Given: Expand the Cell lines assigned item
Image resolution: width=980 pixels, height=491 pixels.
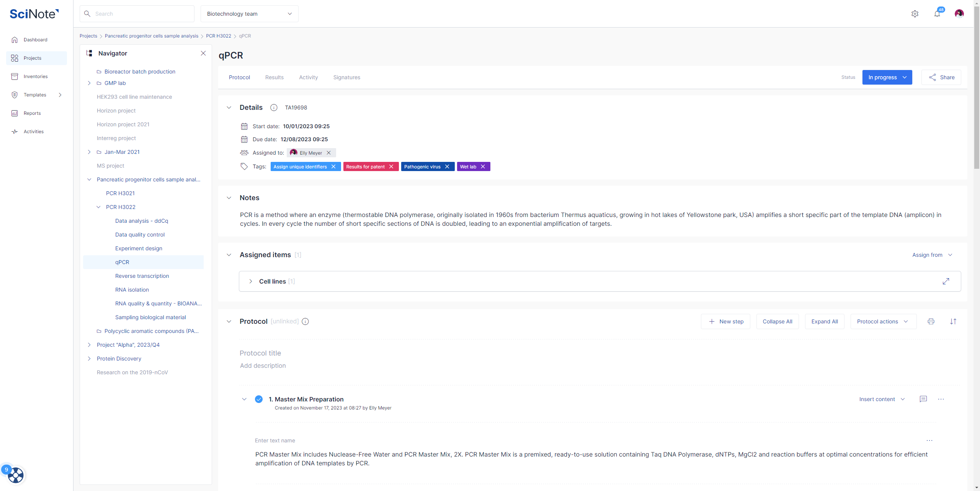Looking at the screenshot, I should click(x=250, y=281).
